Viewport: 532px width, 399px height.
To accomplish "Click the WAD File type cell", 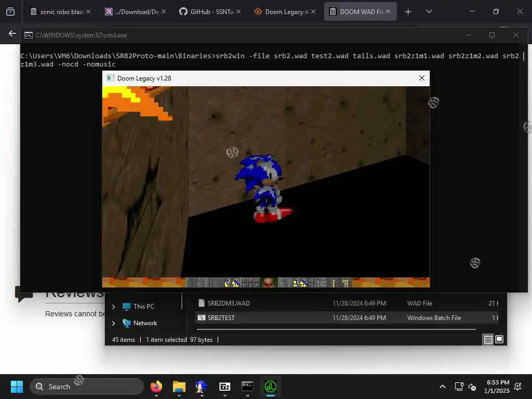I will pyautogui.click(x=420, y=303).
